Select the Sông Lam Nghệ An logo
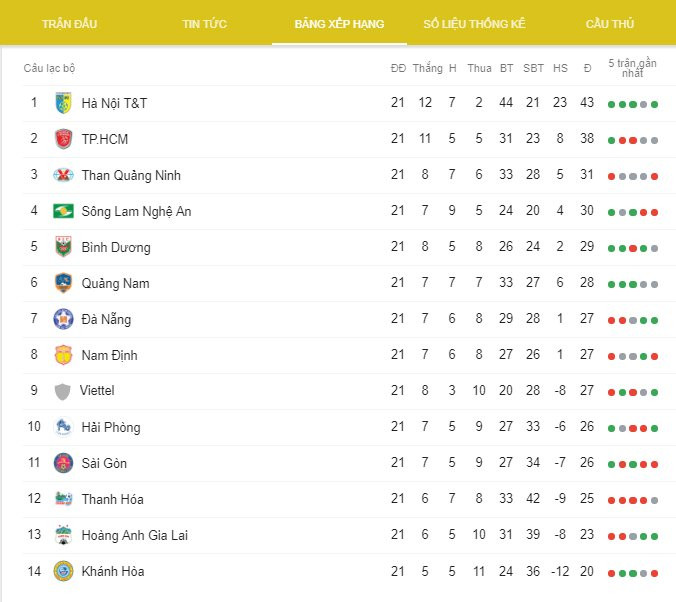Image resolution: width=676 pixels, height=602 pixels. [63, 211]
